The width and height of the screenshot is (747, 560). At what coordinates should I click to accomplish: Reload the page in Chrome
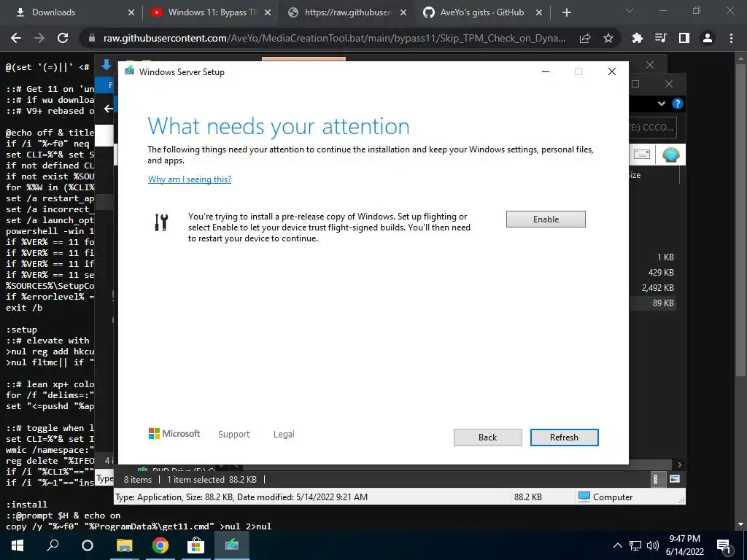[63, 38]
